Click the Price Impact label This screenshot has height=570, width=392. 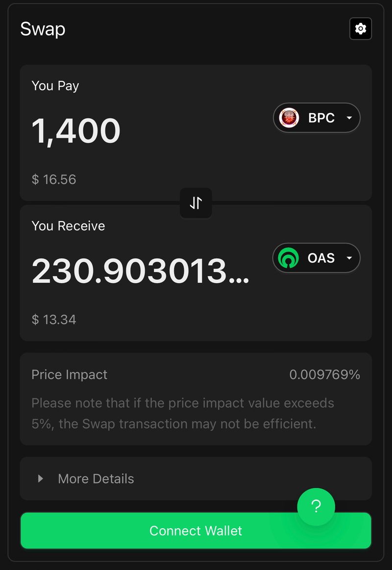[x=69, y=375]
